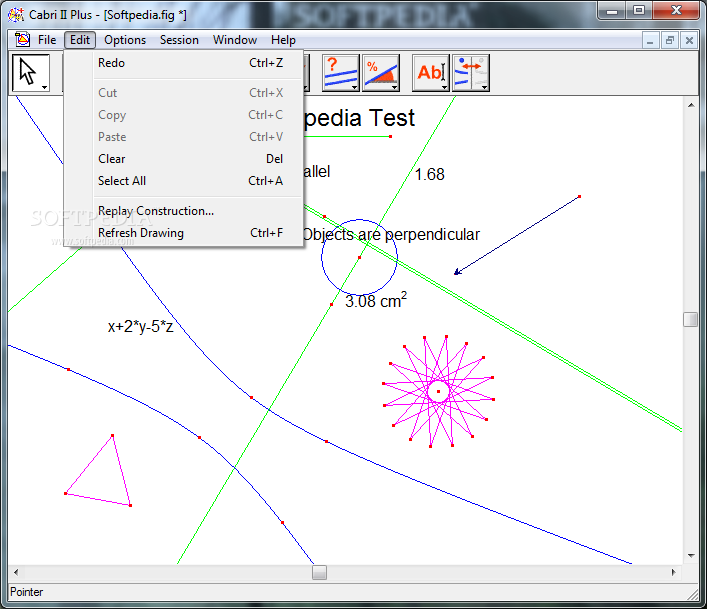Click the Cabri document icon beside File

22,40
